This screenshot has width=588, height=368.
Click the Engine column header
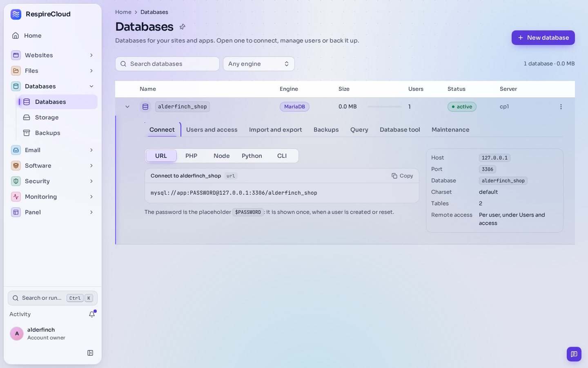click(x=289, y=89)
